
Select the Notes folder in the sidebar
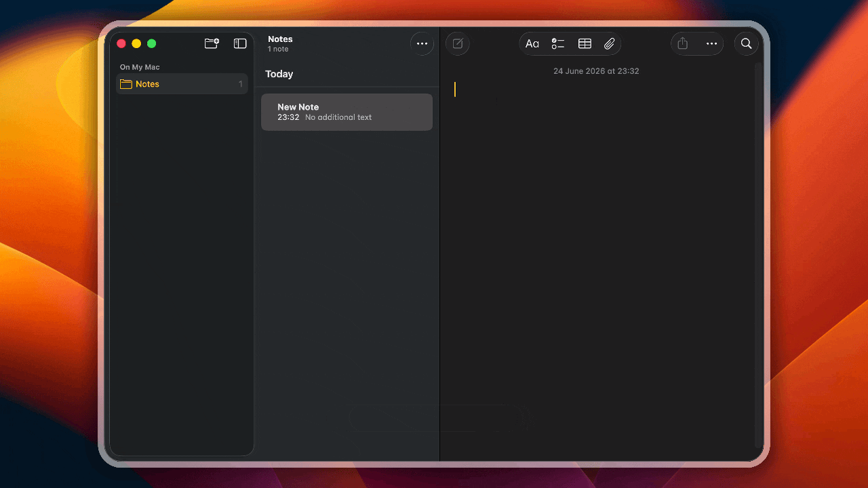click(x=182, y=84)
